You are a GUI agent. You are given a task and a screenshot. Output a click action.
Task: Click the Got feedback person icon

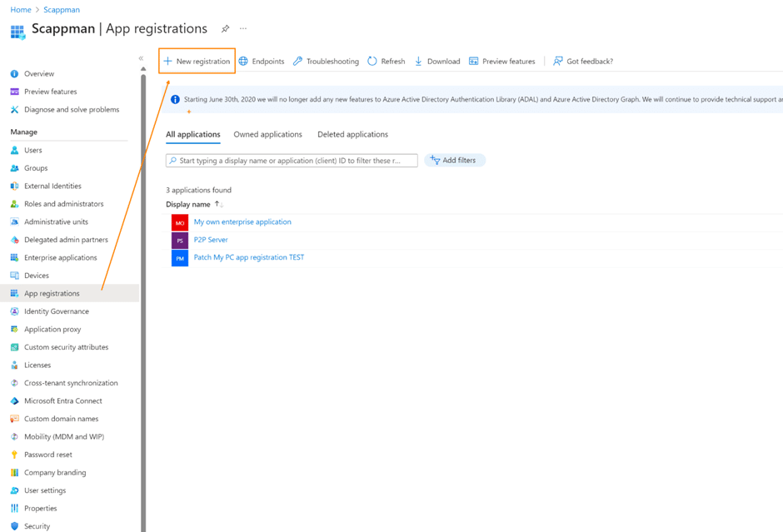tap(558, 61)
